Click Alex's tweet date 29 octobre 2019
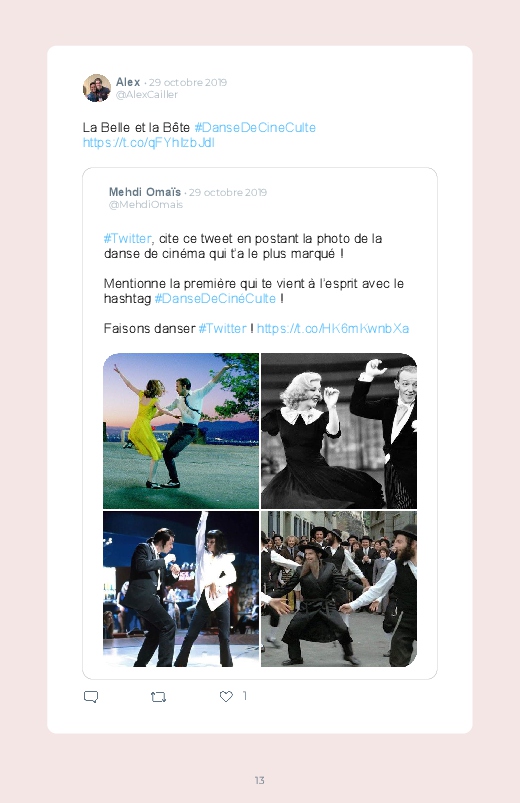 (x=188, y=82)
